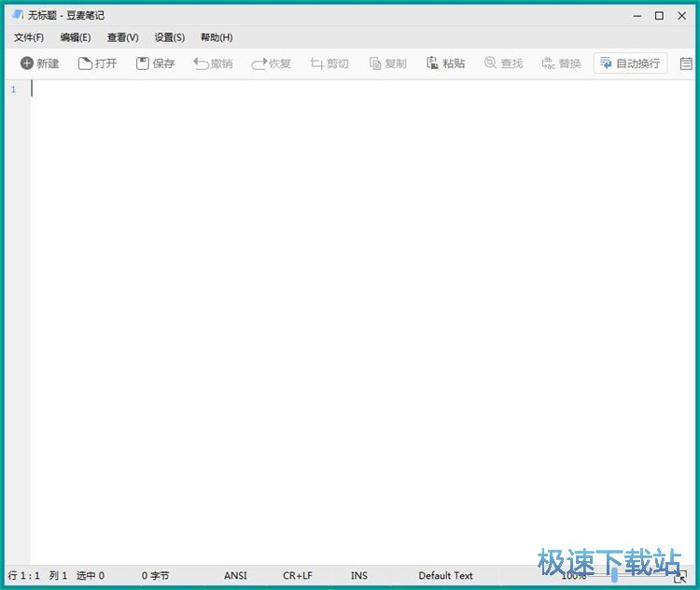Click the Open (打开) file icon
This screenshot has height=590, width=700.
pos(85,63)
